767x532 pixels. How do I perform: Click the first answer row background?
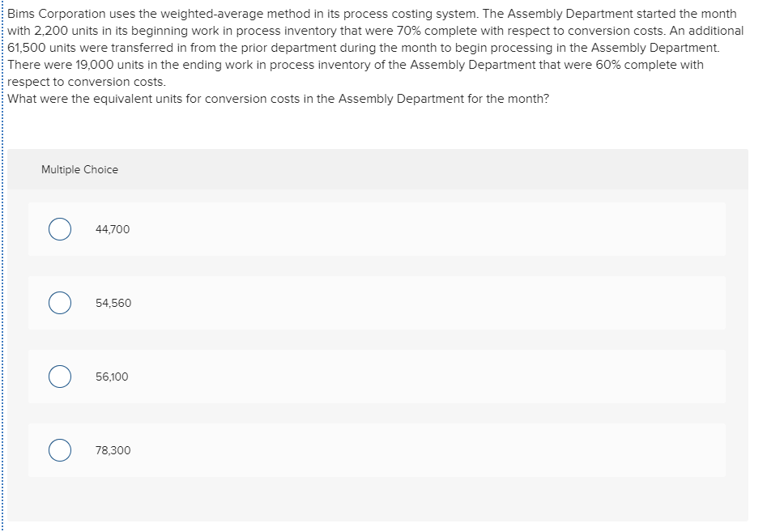pos(377,229)
